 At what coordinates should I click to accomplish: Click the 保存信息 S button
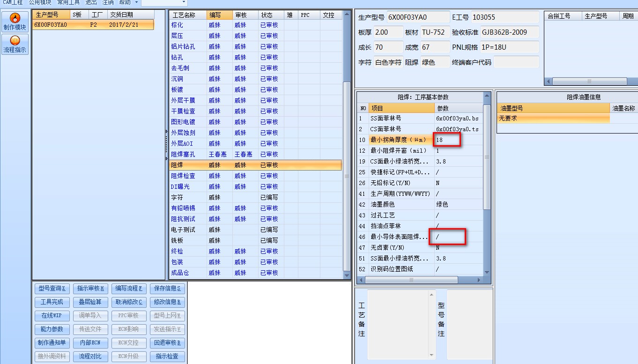[167, 289]
